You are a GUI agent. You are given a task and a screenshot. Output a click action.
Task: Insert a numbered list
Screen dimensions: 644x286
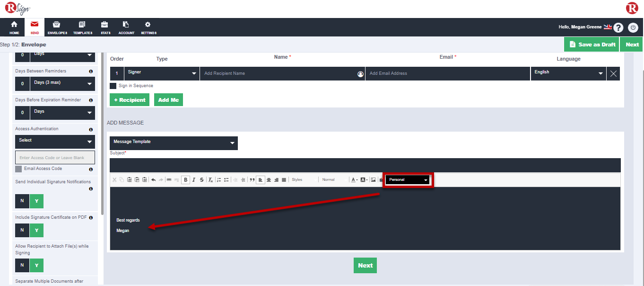click(219, 179)
